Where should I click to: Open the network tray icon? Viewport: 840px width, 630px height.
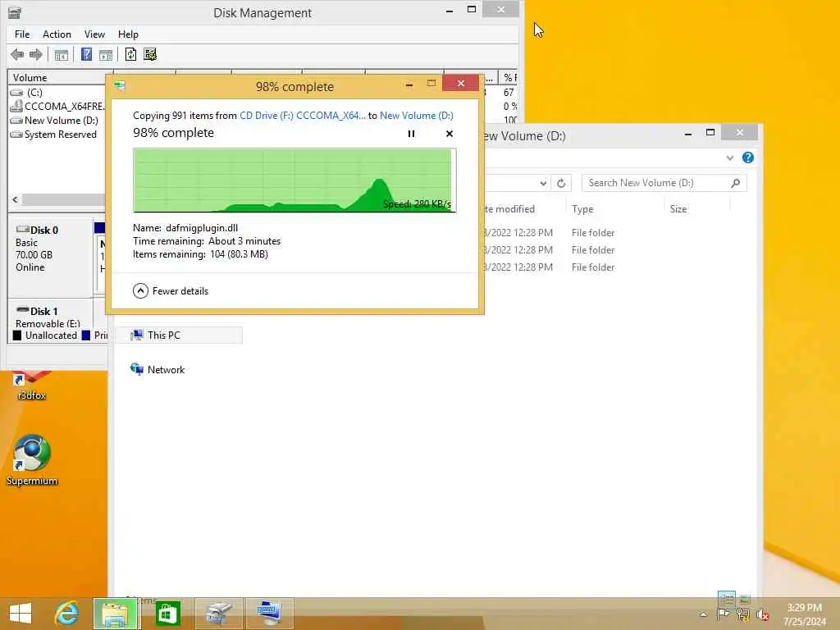click(742, 614)
